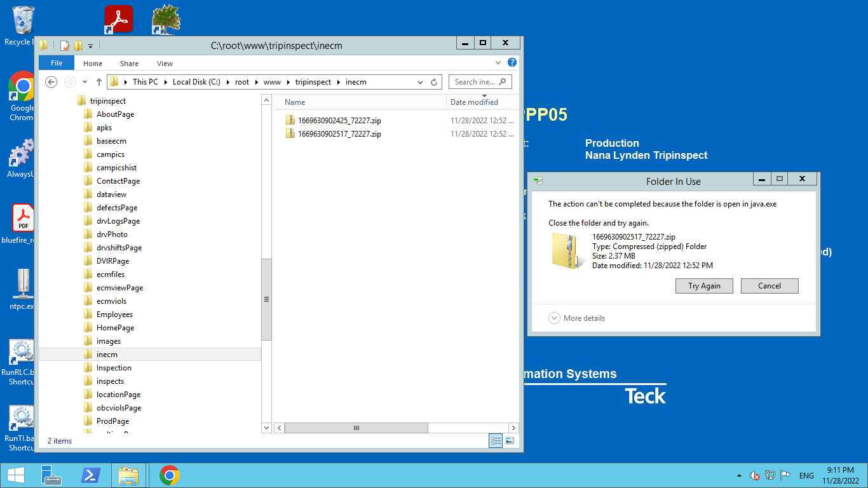The height and width of the screenshot is (488, 868).
Task: Select the Inspection folder in the tree
Action: 114,368
